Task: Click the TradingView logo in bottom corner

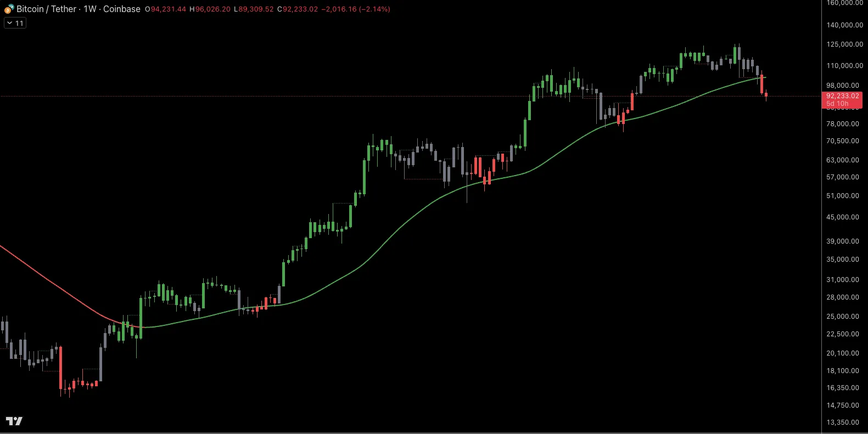Action: (x=14, y=421)
